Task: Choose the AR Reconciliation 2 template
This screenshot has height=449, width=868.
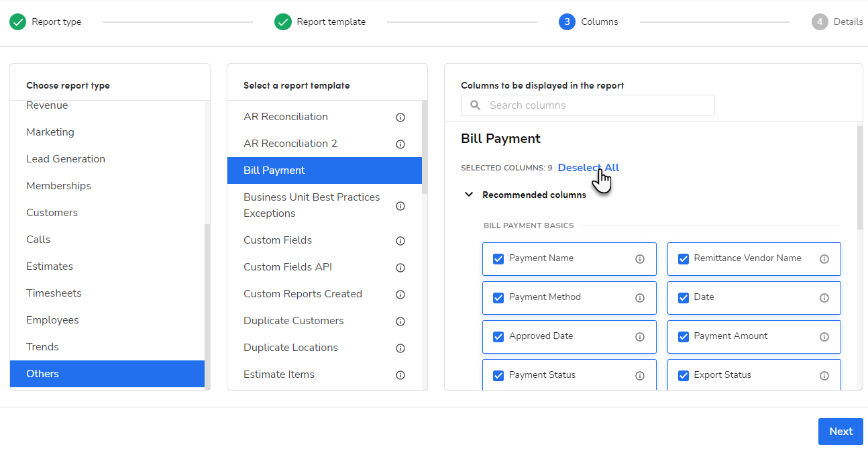Action: click(x=325, y=144)
